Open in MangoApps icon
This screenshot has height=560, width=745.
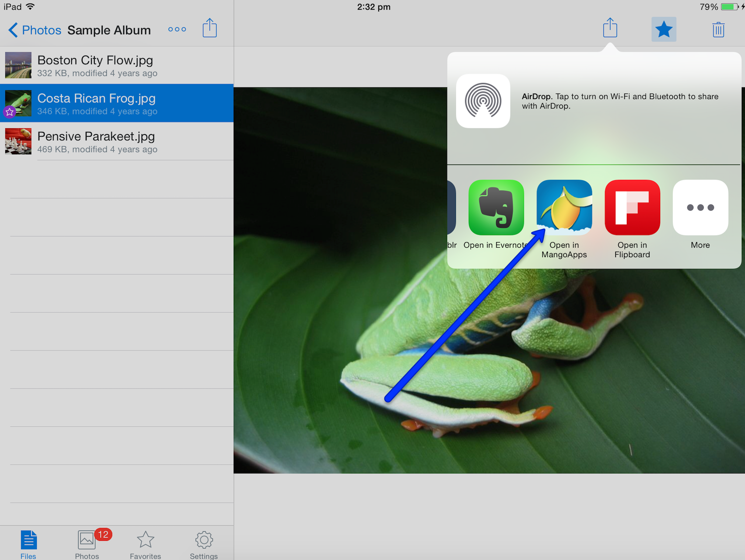[564, 207]
